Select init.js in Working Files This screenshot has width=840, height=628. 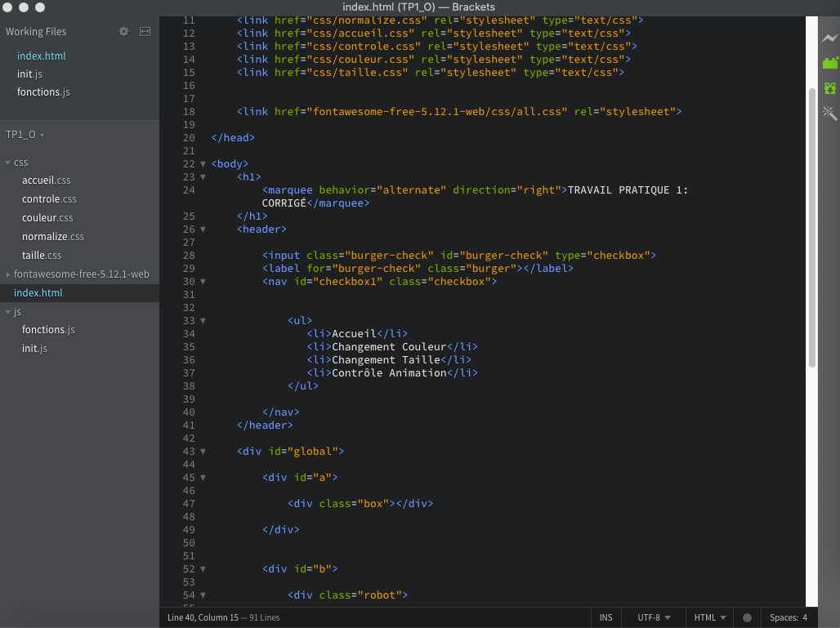click(x=29, y=74)
